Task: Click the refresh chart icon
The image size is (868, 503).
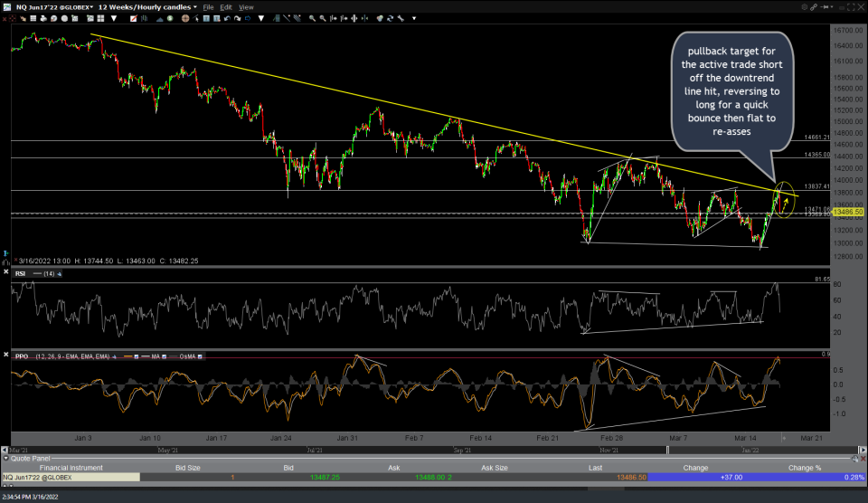Action: 391,18
